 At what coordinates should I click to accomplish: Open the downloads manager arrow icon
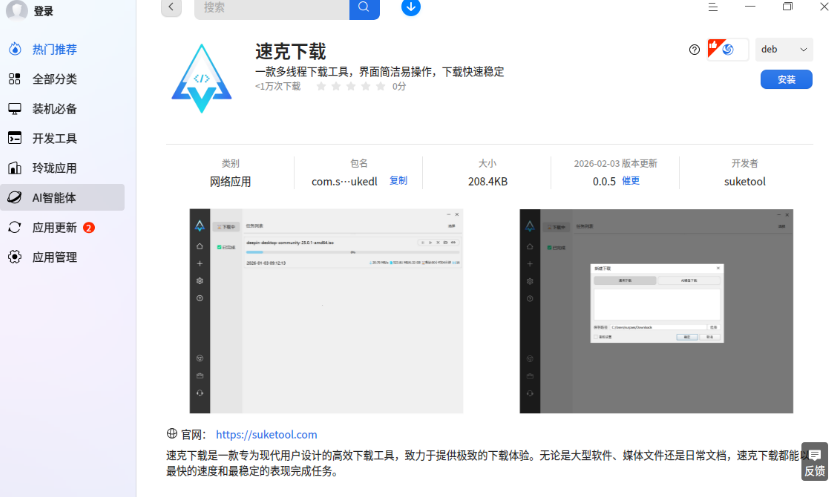tap(411, 7)
